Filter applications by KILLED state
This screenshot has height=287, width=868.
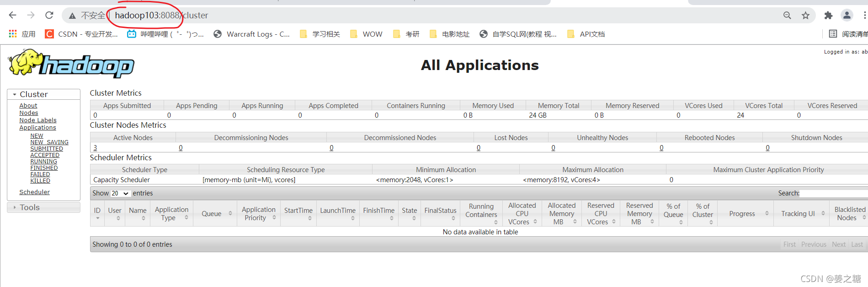coord(40,181)
